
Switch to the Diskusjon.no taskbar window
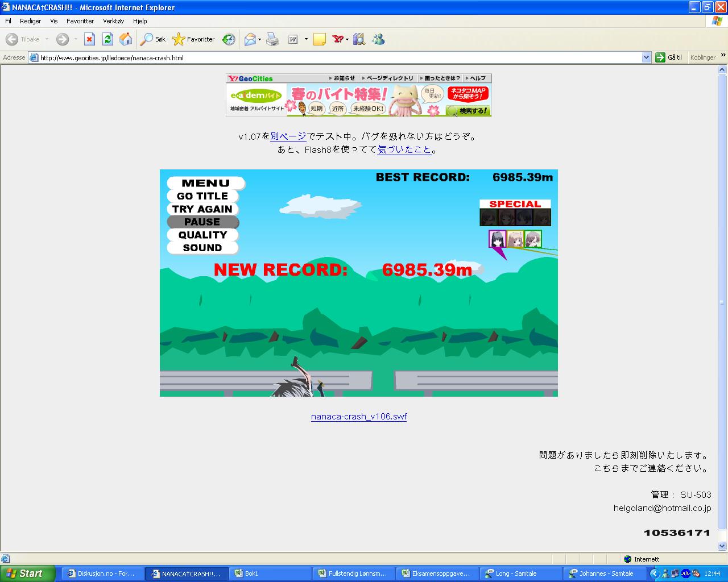102,573
